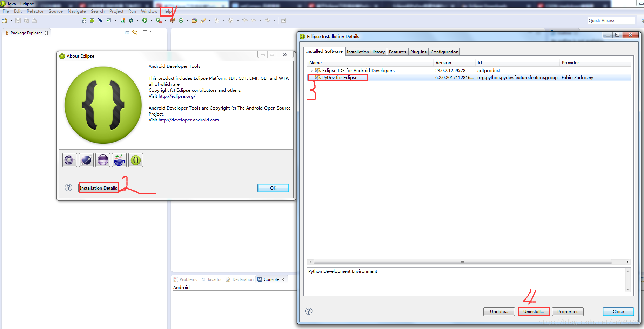The width and height of the screenshot is (644, 329).
Task: Click the Uninstall... button
Action: pos(534,311)
